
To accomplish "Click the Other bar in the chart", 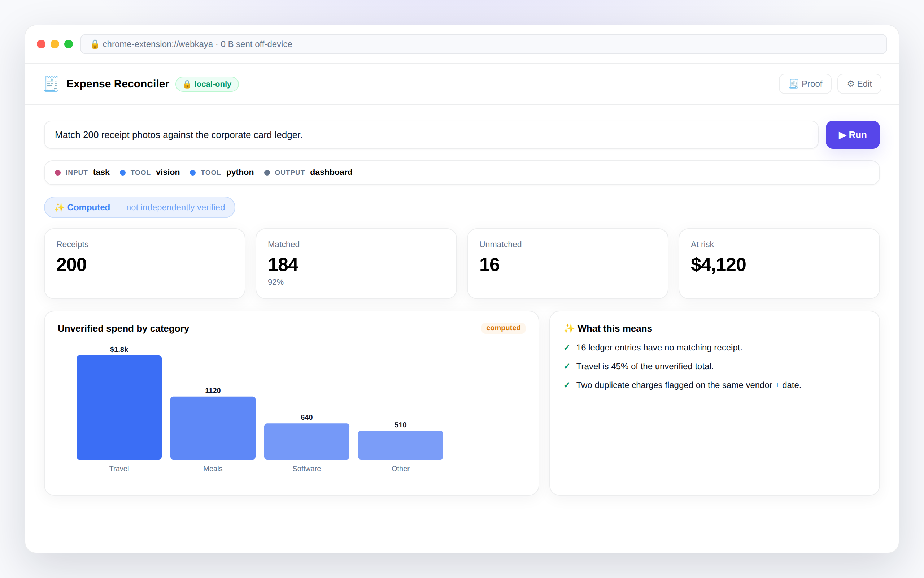I will (x=401, y=445).
